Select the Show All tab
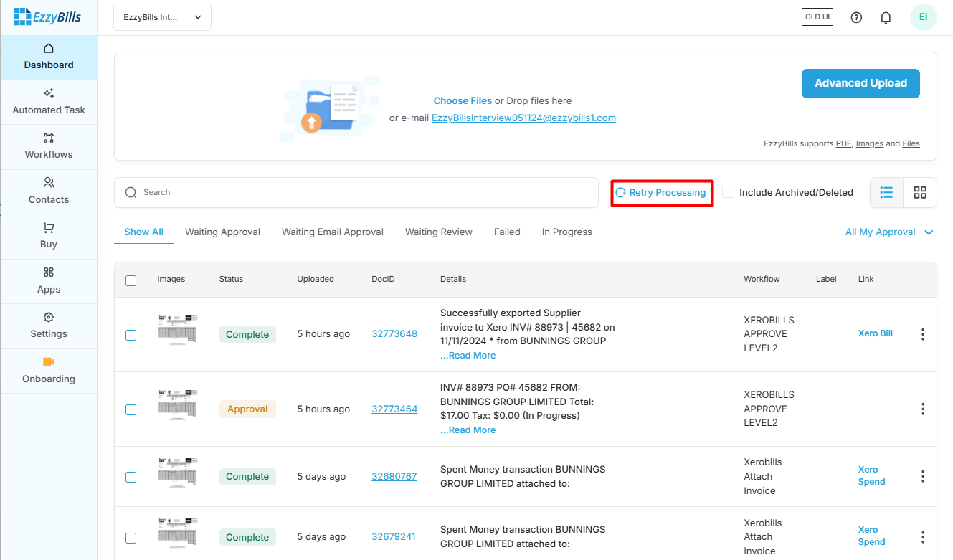The height and width of the screenshot is (560, 953). (144, 232)
